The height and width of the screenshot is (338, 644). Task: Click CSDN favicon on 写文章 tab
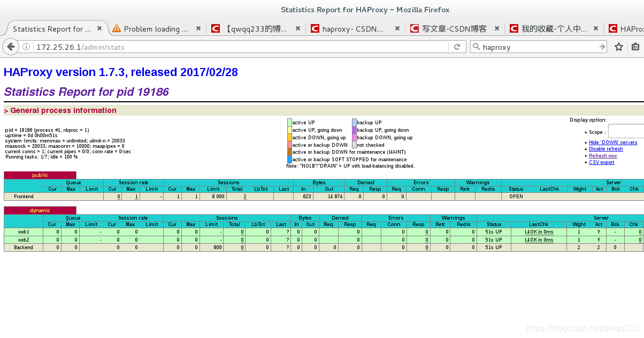[x=415, y=29]
